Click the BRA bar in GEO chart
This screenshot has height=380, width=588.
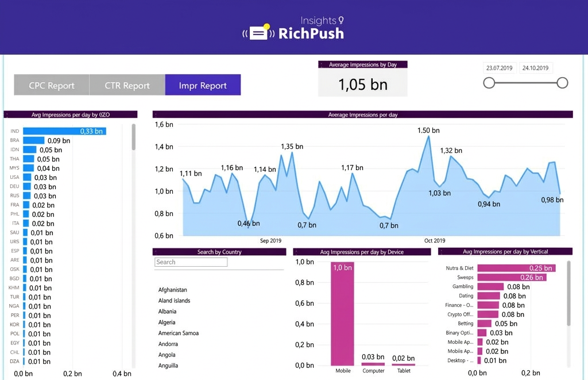click(x=34, y=140)
